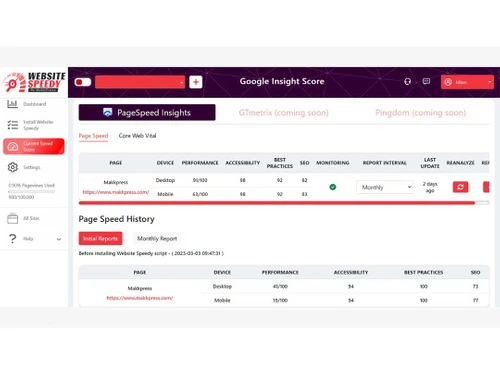Open All Sites menu item

point(31,218)
